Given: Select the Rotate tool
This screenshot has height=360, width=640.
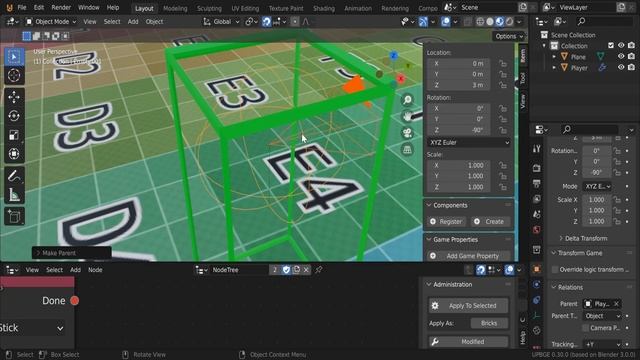Looking at the screenshot, I should tap(14, 116).
